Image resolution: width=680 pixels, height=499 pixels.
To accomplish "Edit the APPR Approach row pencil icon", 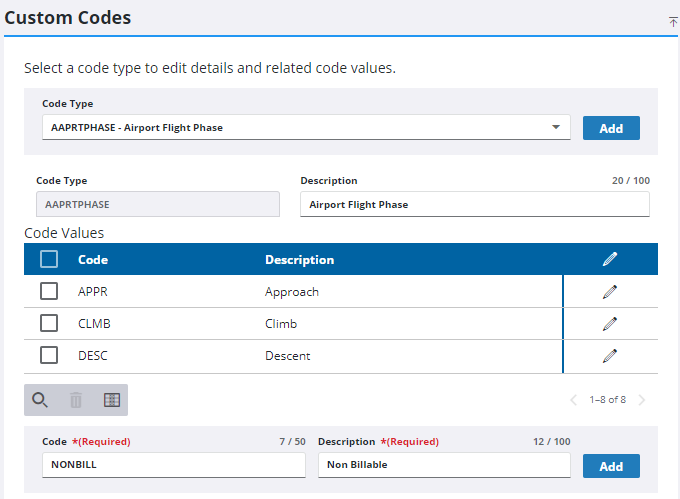I will pos(610,292).
